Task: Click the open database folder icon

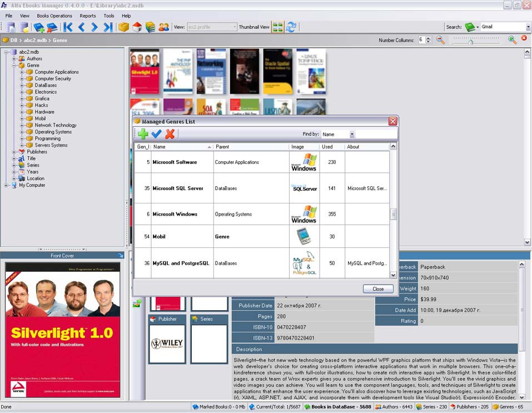Action: [24, 27]
